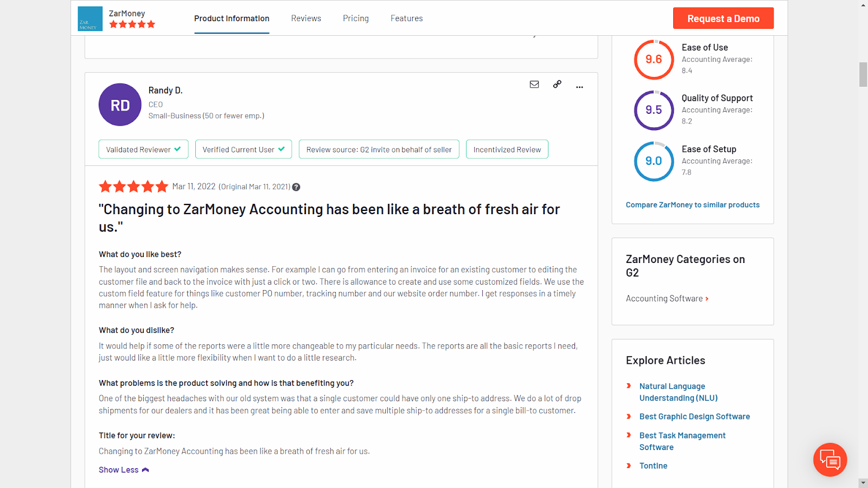Viewport: 868px width, 488px height.
Task: Click the review title about fresh air
Action: (329, 218)
